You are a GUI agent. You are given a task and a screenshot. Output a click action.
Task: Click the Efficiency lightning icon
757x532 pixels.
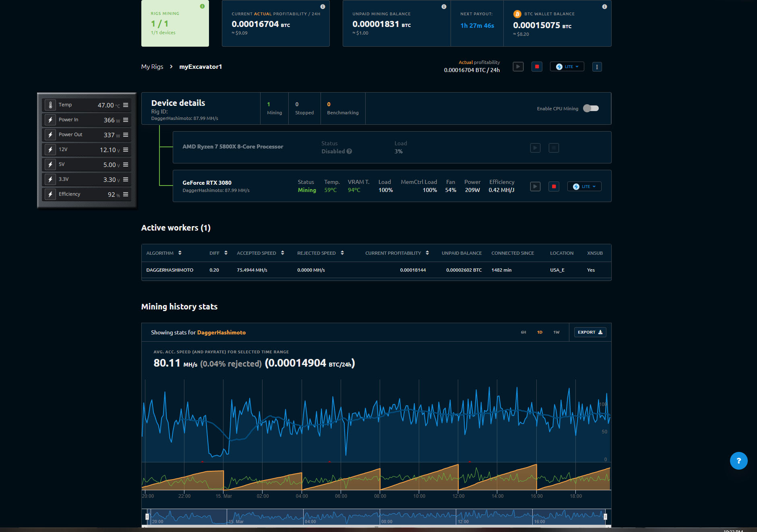(x=50, y=194)
